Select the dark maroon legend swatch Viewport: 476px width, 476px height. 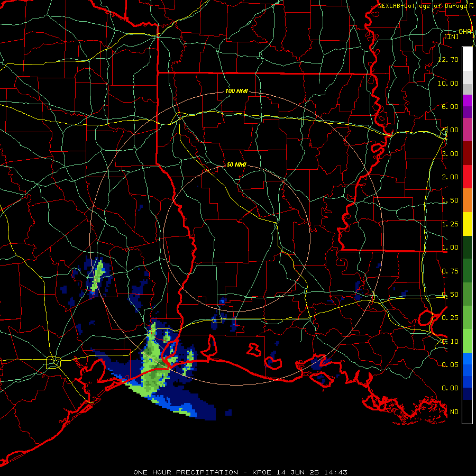click(x=467, y=153)
